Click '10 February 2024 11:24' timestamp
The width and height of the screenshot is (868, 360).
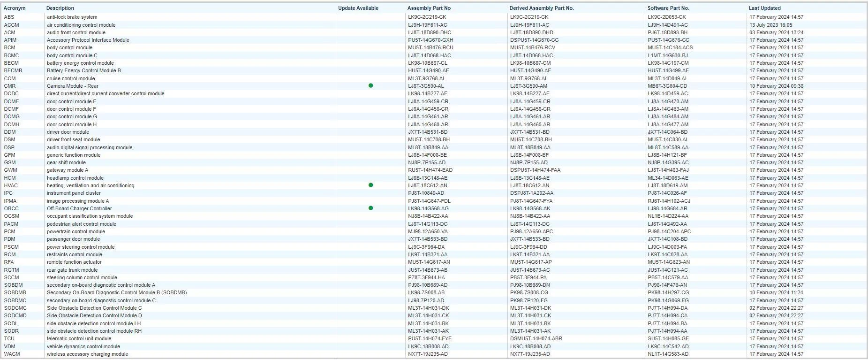tap(777, 293)
